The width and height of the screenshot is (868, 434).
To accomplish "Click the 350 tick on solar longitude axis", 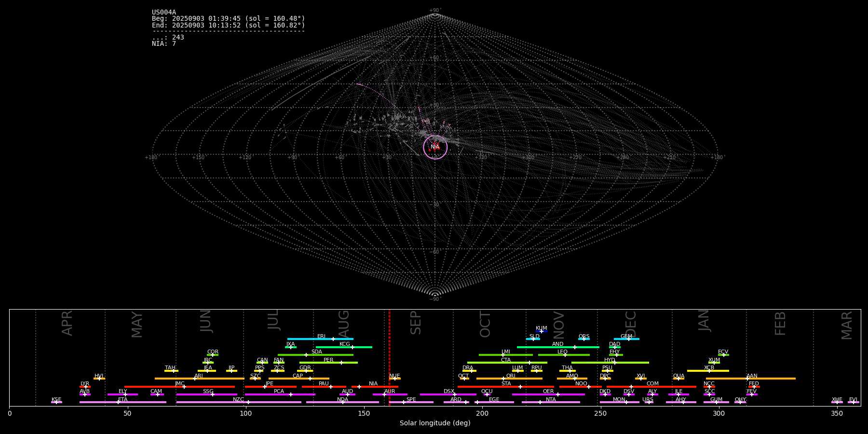I will (837, 413).
